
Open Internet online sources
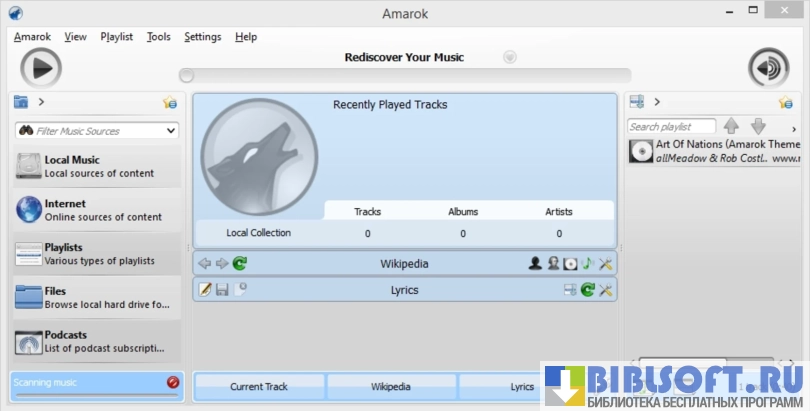coord(97,210)
